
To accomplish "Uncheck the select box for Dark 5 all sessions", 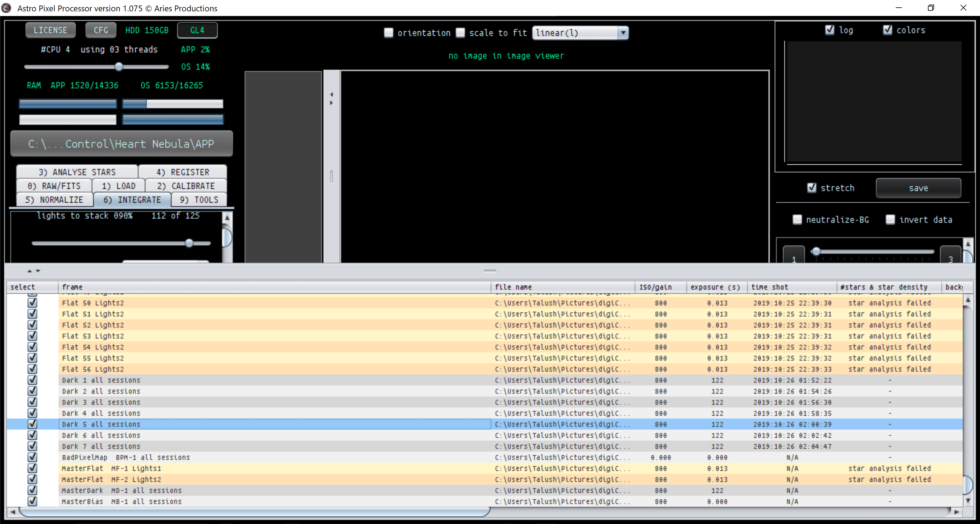I will tap(32, 424).
